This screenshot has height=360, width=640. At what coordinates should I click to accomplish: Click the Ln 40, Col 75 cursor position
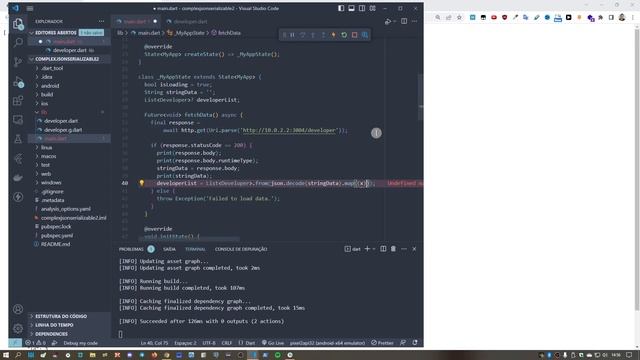154,343
